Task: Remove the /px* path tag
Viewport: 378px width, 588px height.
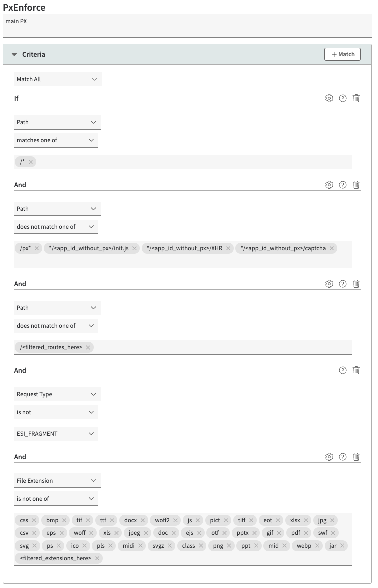Action: click(x=37, y=248)
